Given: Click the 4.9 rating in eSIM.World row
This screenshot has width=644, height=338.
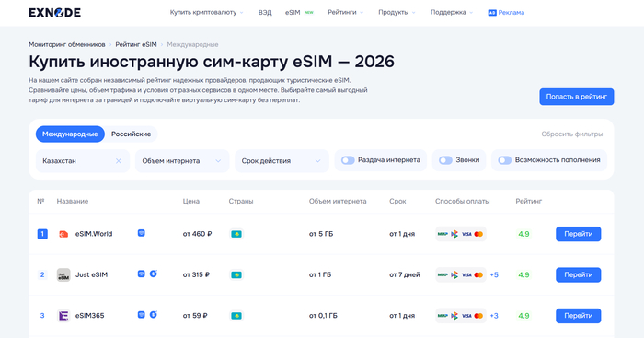Looking at the screenshot, I should (523, 234).
